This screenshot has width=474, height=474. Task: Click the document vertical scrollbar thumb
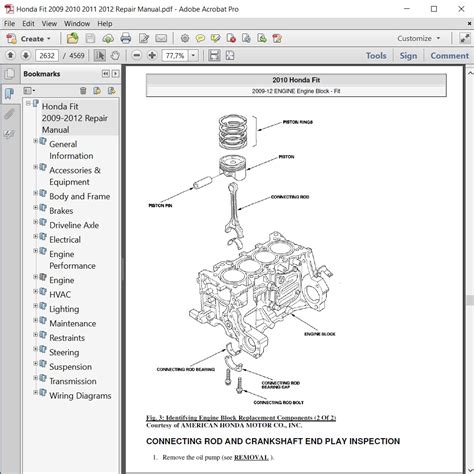pos(470,300)
